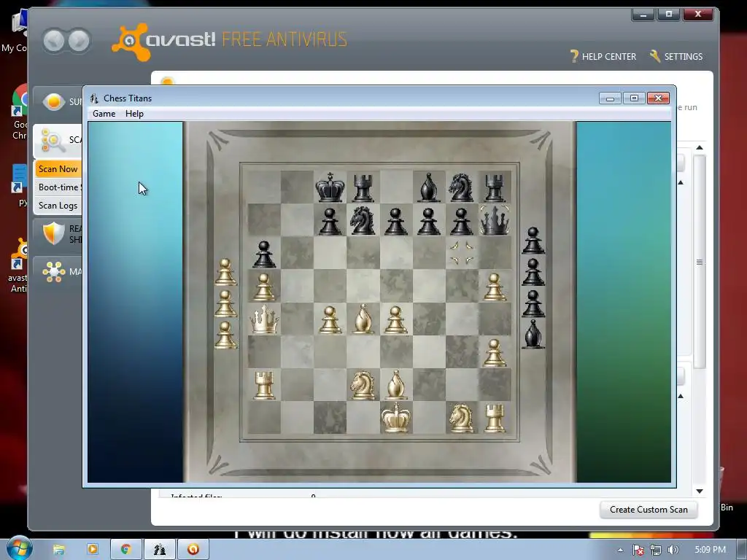Click the network icon in system tray
Image resolution: width=747 pixels, height=560 pixels.
click(656, 550)
